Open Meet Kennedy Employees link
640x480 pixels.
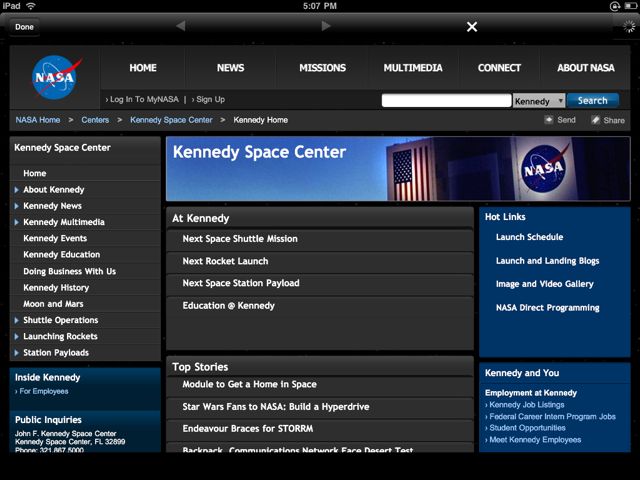click(533, 440)
